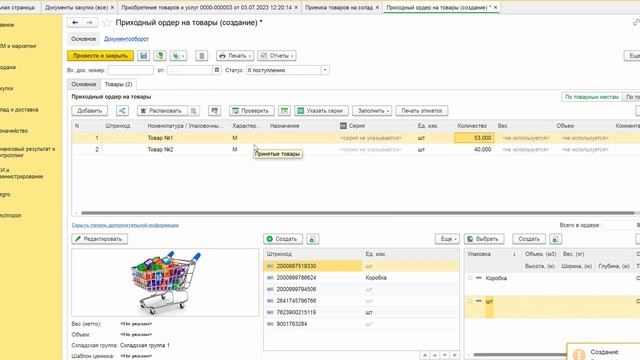Click the quantity cell 53,000
640x360 pixels.
click(x=474, y=138)
